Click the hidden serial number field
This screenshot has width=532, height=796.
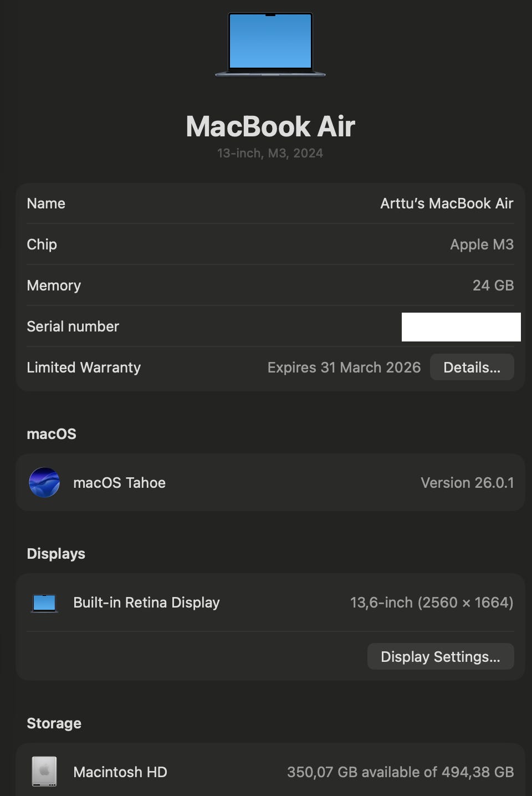461,326
